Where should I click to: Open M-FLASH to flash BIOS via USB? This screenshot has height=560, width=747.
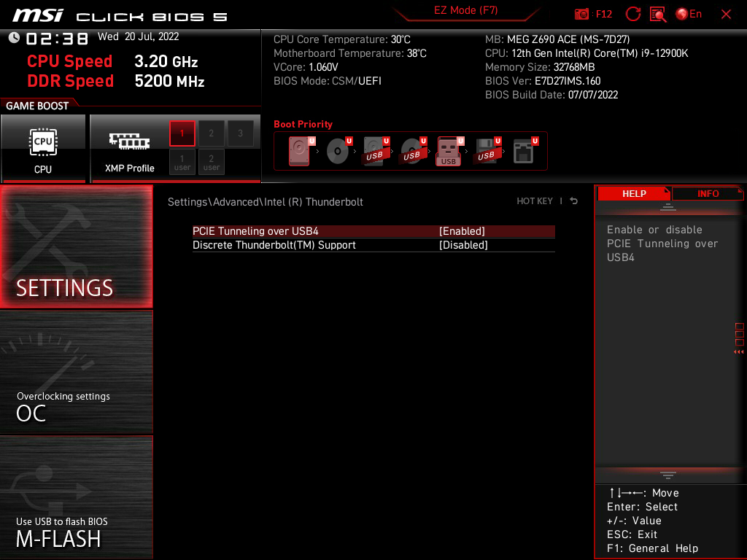coord(76,497)
